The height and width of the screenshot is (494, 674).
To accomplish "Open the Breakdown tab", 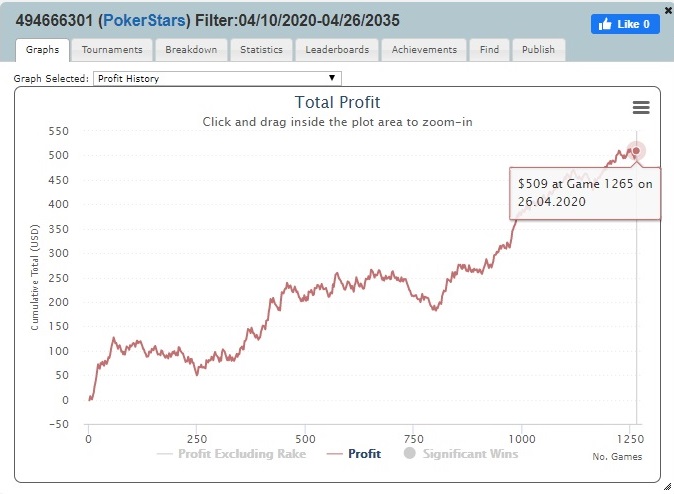I will tap(191, 50).
